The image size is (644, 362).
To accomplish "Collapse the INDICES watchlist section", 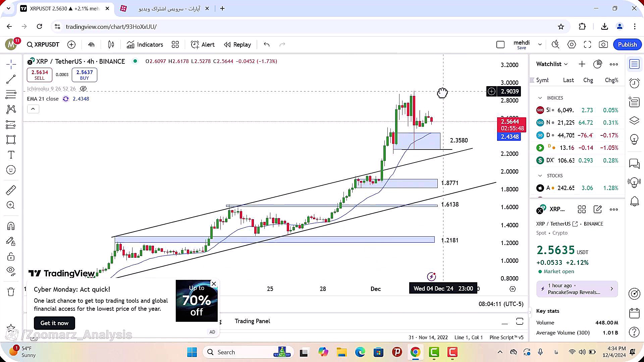I will [x=540, y=98].
